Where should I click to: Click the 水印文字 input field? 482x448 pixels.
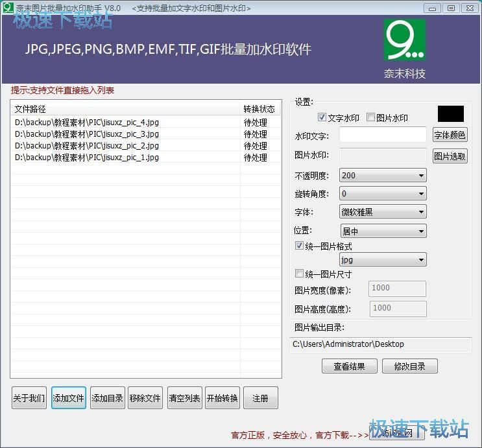pos(383,135)
